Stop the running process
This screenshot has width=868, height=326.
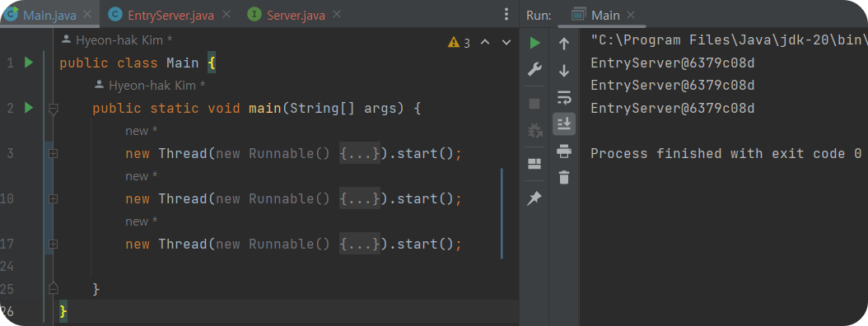(534, 104)
